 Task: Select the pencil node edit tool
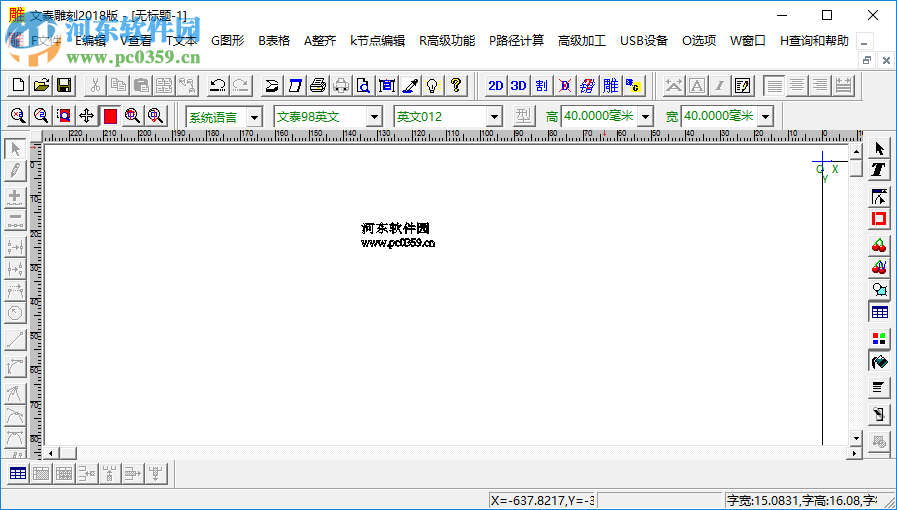pyautogui.click(x=15, y=170)
